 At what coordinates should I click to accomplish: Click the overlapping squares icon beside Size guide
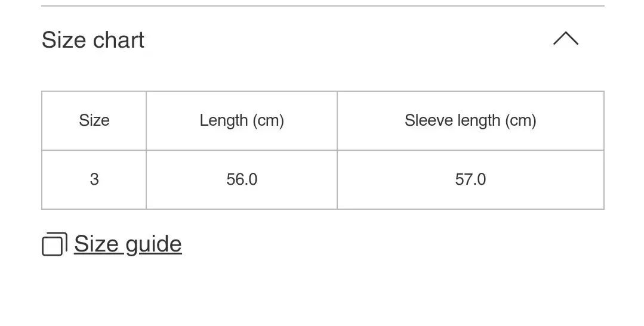click(x=54, y=244)
